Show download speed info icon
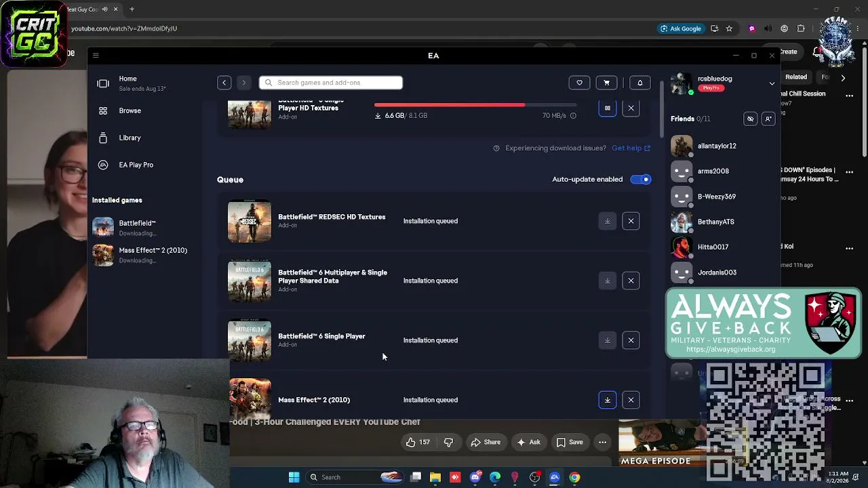Viewport: 868px width, 488px height. [x=573, y=116]
